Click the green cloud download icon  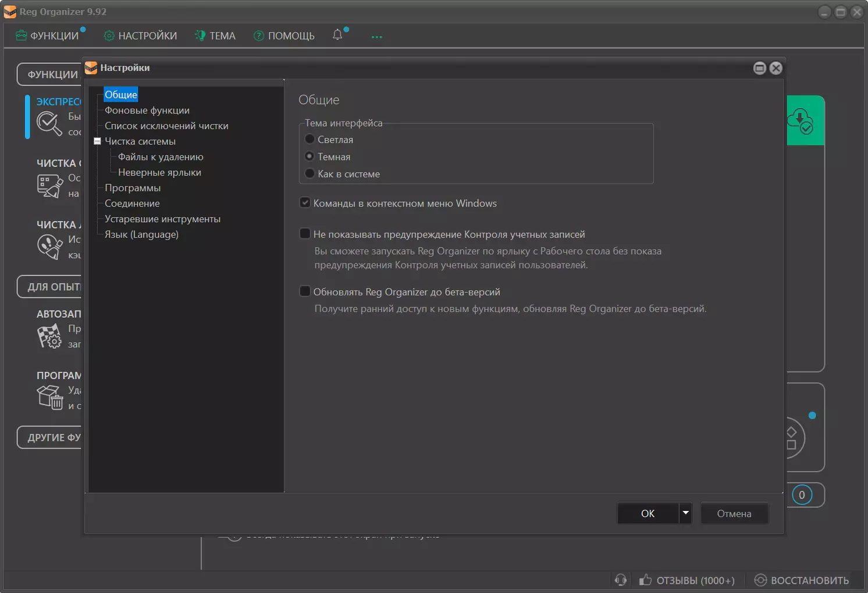[800, 120]
